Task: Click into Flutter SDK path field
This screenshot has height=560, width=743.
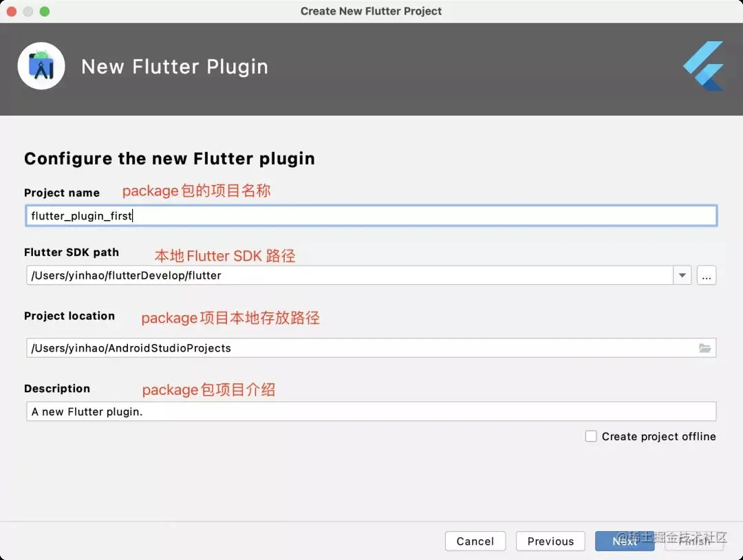Action: coord(349,275)
